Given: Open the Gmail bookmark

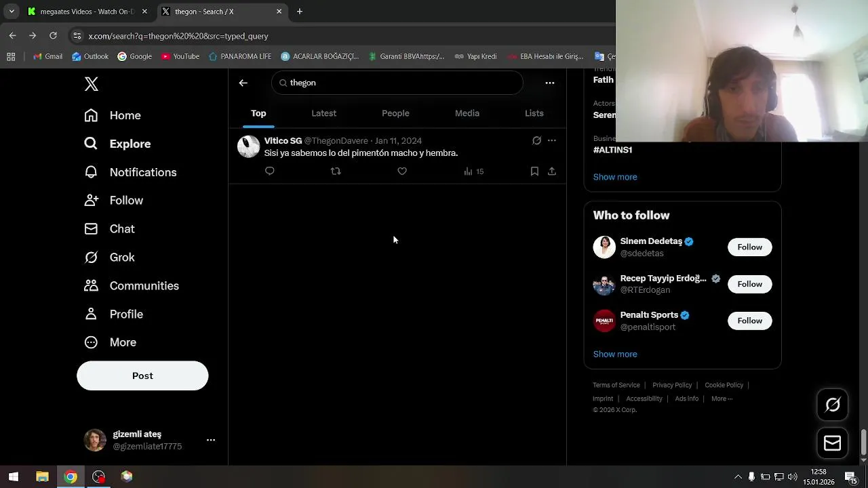Looking at the screenshot, I should tap(47, 56).
